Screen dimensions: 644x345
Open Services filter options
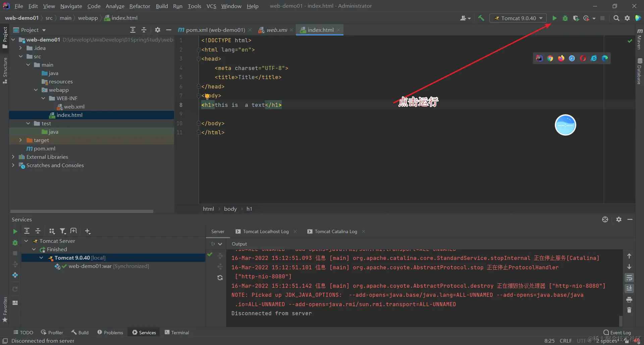click(63, 231)
